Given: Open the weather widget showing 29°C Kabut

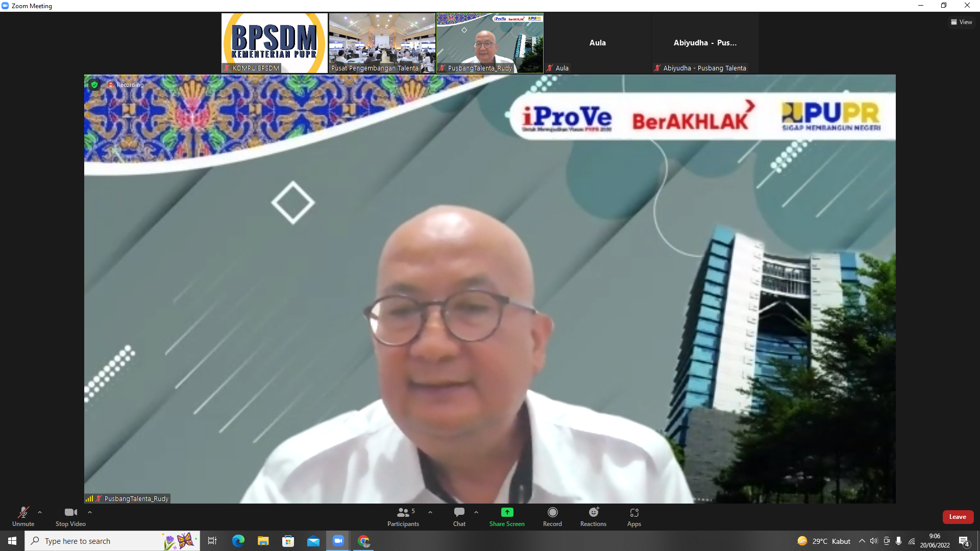Looking at the screenshot, I should click(824, 541).
